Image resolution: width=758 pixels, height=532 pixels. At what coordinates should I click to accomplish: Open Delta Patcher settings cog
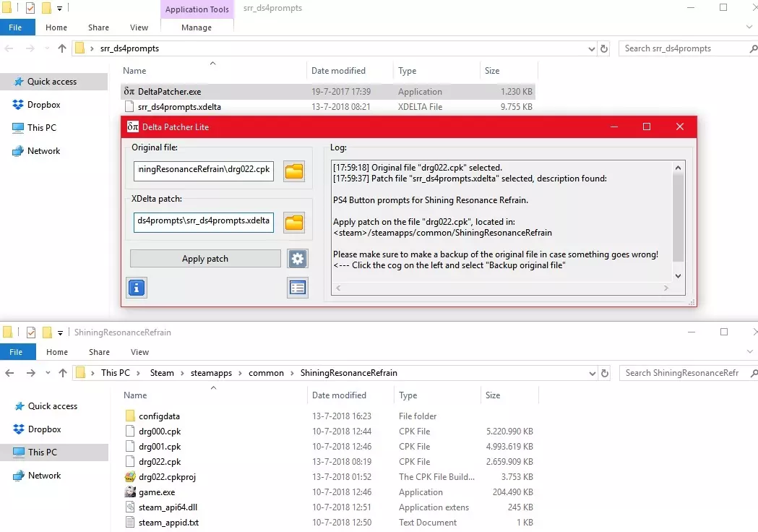(x=297, y=259)
